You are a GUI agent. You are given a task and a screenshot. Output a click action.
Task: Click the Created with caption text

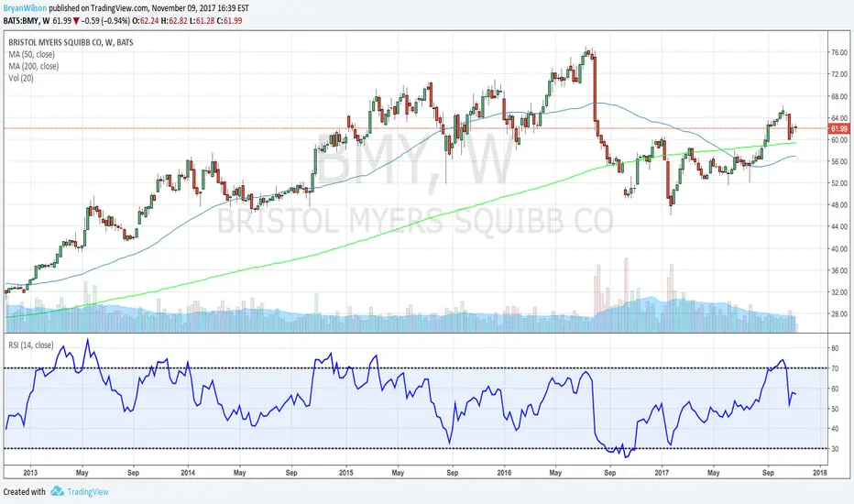point(25,492)
